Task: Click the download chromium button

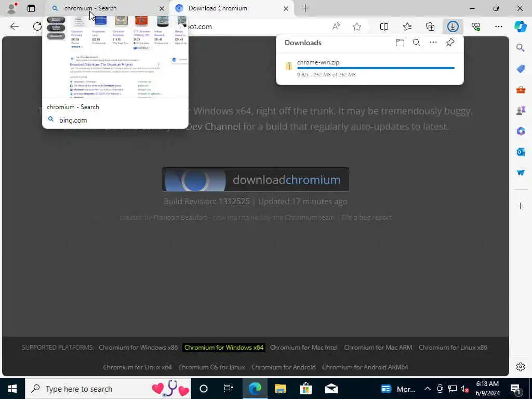Action: click(x=256, y=179)
